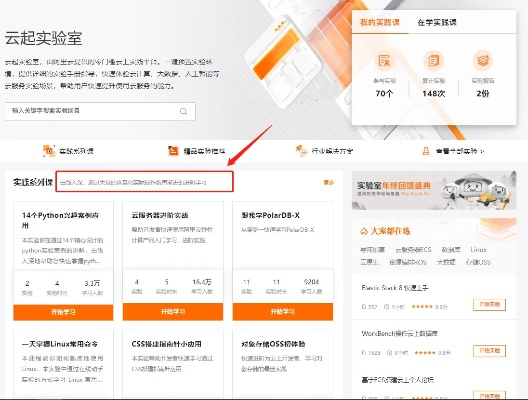Click 更多 link in 实践系列课 section

(329, 182)
